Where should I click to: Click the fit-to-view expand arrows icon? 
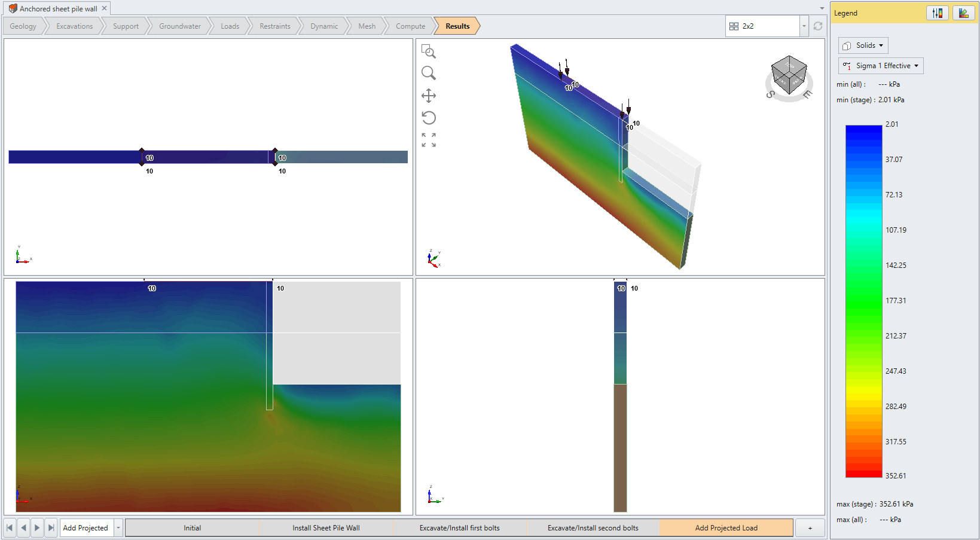pos(429,140)
